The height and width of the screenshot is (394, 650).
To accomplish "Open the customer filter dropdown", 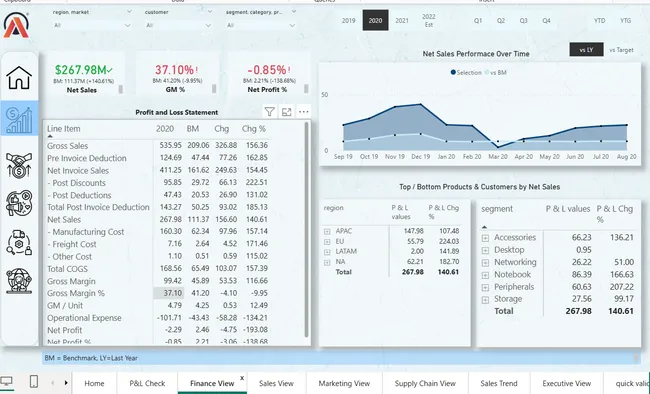I will [178, 25].
